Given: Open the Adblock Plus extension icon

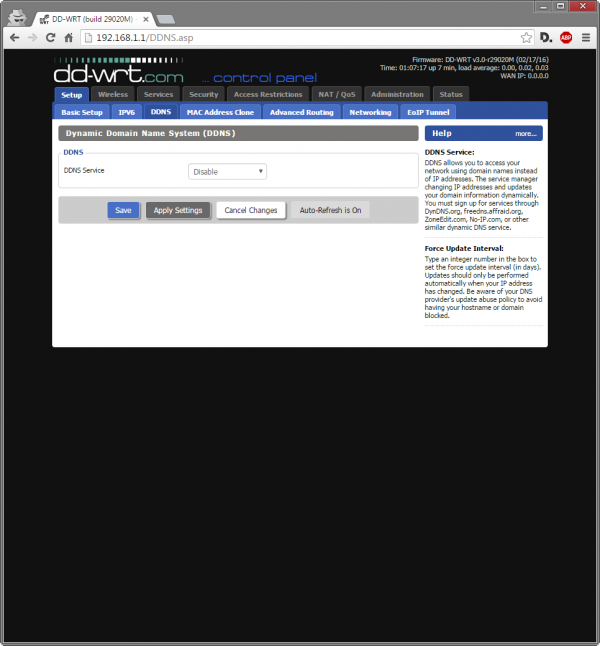Looking at the screenshot, I should click(x=566, y=37).
